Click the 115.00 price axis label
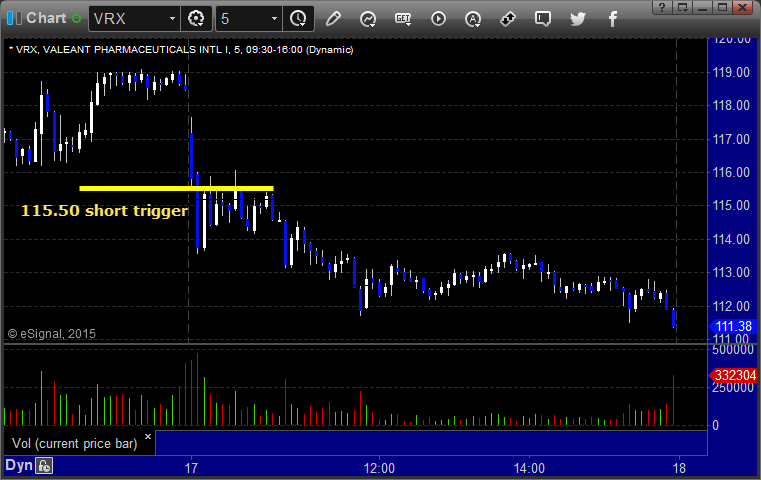This screenshot has width=761, height=480. 731,205
